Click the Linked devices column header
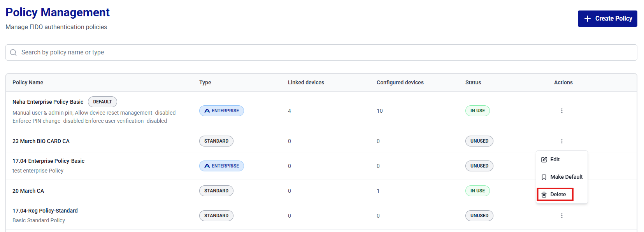 (306, 82)
